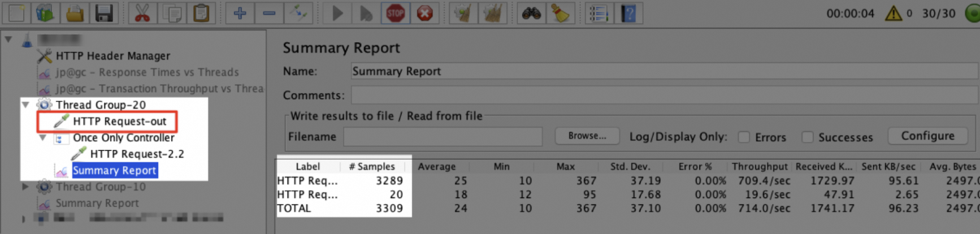
Task: Collapse the root test plan arrow
Action: click(8, 40)
